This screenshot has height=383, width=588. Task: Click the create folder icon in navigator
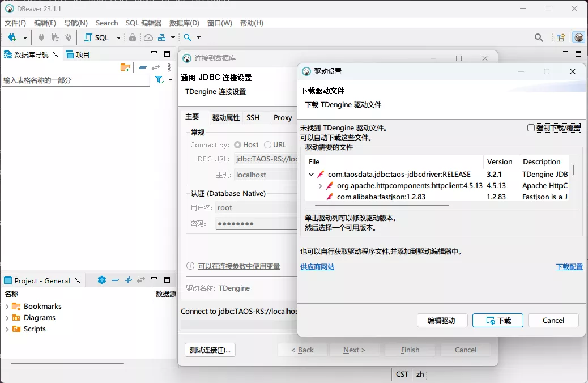click(x=125, y=67)
